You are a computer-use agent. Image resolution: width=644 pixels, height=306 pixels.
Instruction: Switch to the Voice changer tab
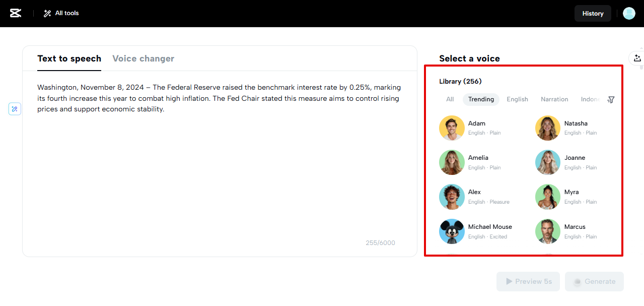click(143, 58)
